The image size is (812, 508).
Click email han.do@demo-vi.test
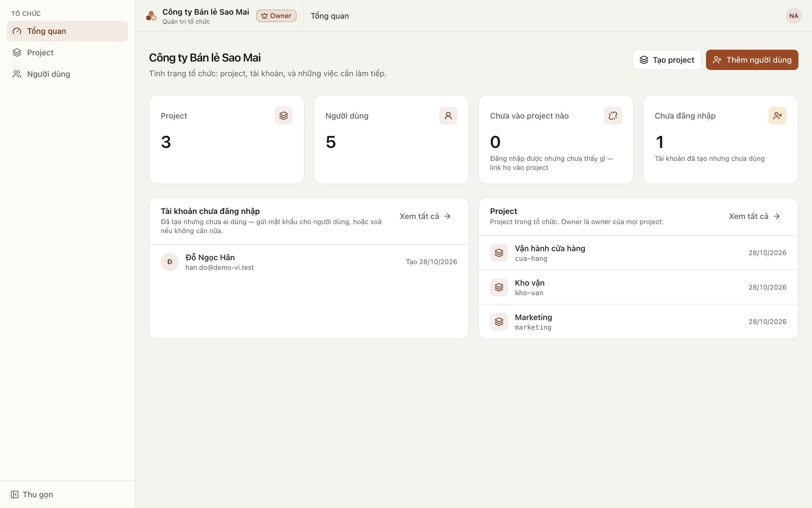[x=219, y=268]
